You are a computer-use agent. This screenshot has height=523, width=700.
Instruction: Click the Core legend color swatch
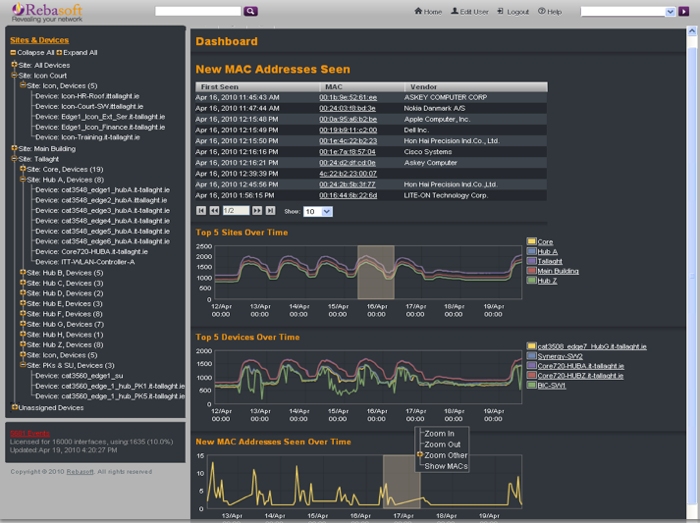531,241
